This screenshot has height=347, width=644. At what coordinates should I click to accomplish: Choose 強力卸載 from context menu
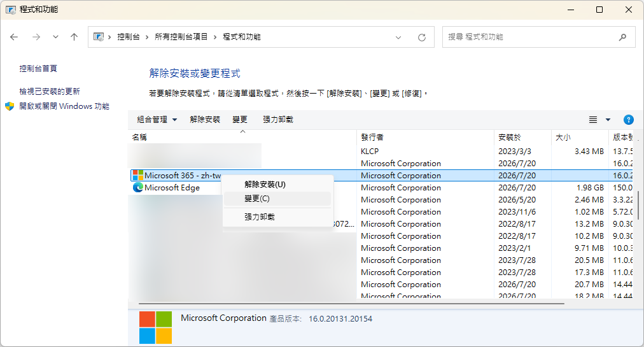click(277, 216)
